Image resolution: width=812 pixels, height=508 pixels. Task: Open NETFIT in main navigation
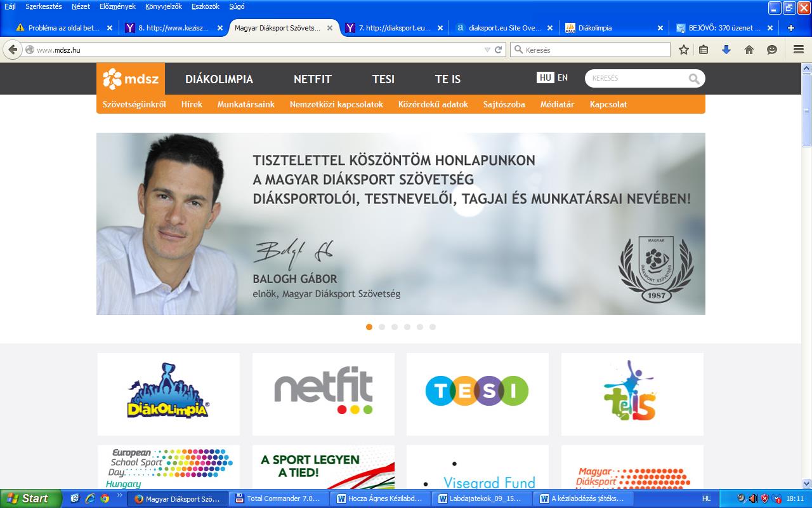pos(313,79)
